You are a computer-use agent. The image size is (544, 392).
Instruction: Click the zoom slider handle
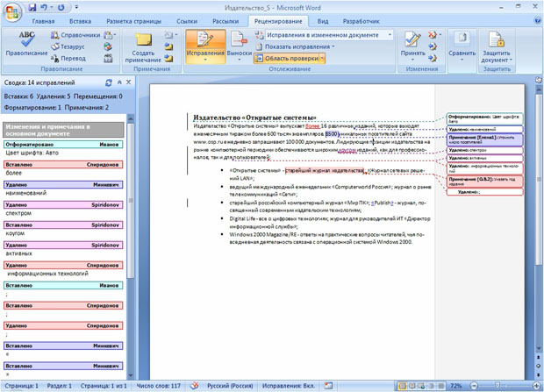tap(497, 385)
